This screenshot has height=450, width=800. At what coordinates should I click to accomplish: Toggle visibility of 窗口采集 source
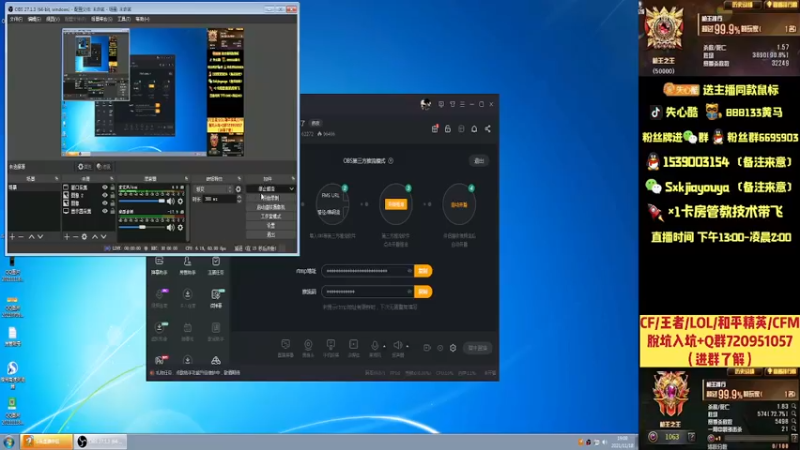(x=105, y=187)
